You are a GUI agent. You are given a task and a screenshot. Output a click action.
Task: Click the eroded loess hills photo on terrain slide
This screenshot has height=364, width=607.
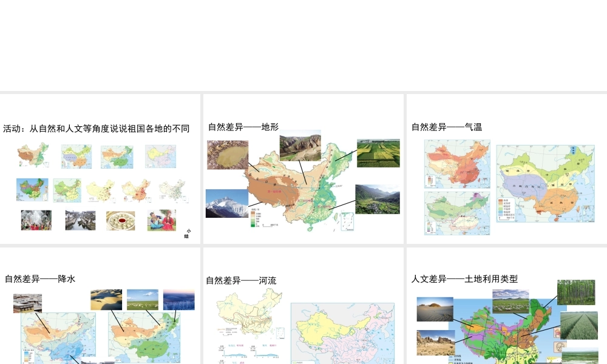[300, 145]
